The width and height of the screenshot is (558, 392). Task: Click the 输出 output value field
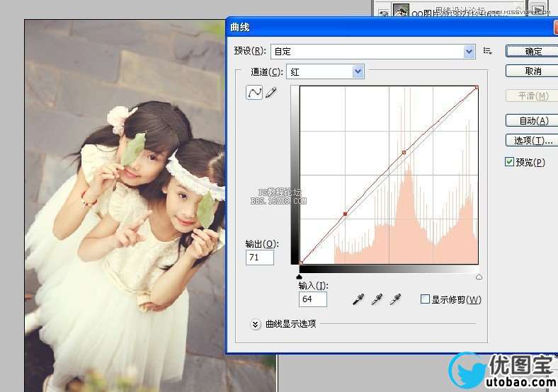[x=260, y=258]
